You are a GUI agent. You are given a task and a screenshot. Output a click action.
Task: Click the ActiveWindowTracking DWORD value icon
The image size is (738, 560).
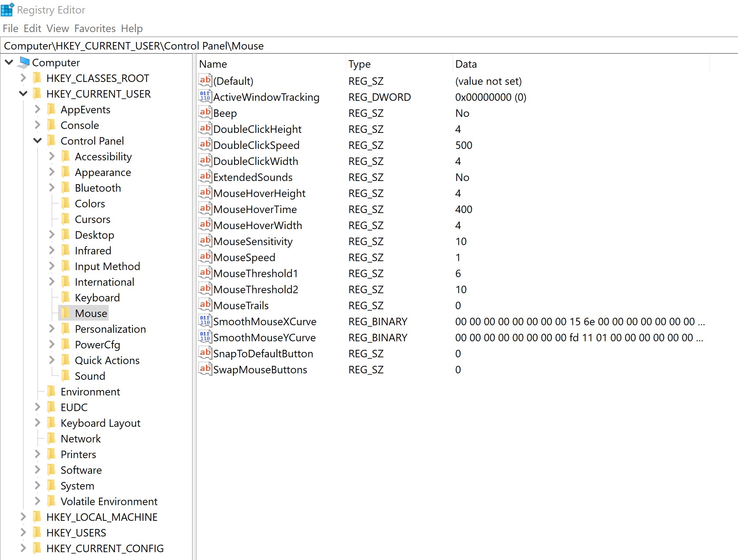point(205,96)
